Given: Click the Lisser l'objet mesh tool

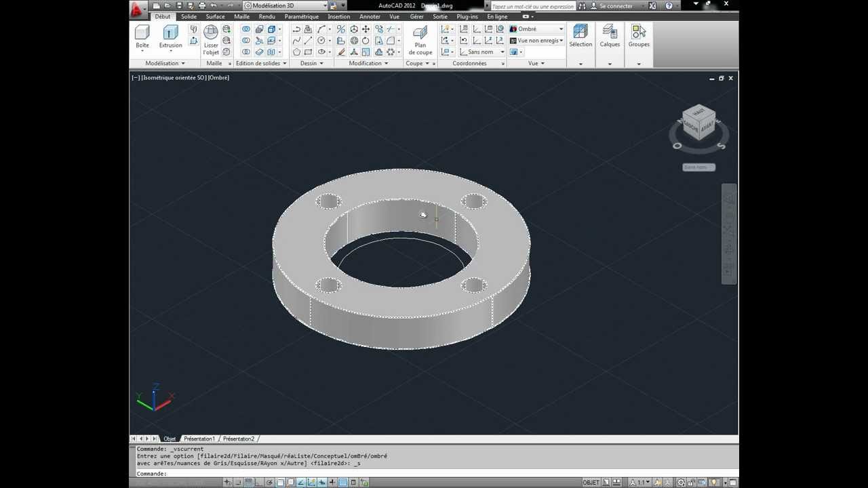Looking at the screenshot, I should pyautogui.click(x=211, y=40).
